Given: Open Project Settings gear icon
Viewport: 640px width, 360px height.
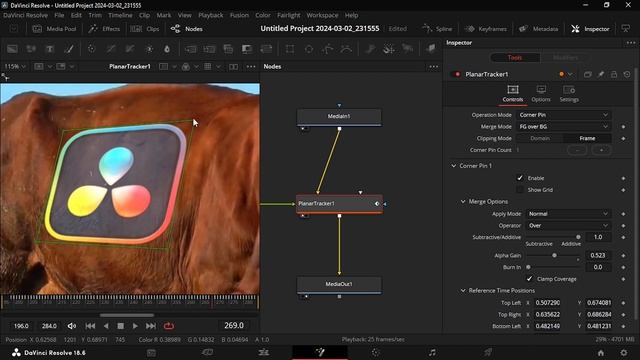Looking at the screenshot, I should (624, 353).
